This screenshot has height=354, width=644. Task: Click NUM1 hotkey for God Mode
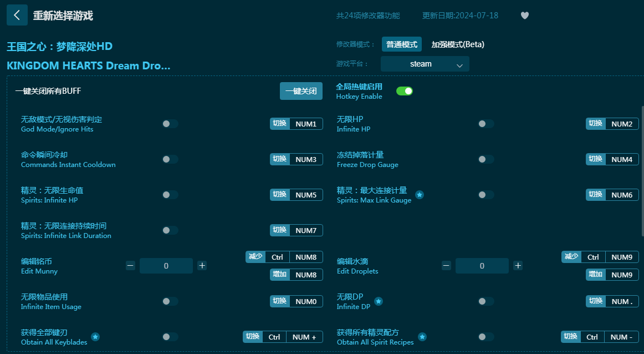coord(296,124)
